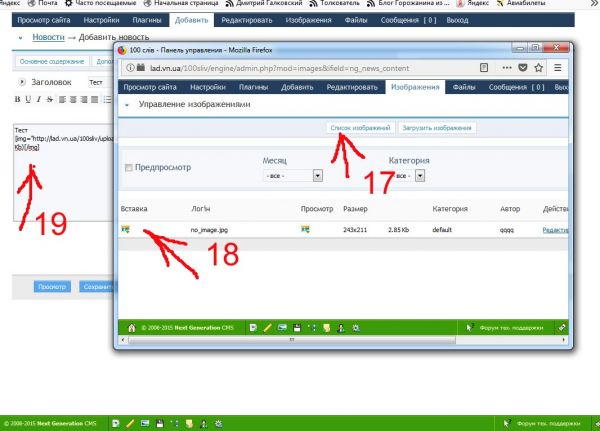Click the add-news document icon in popup footer
The width and height of the screenshot is (600, 431).
pos(253,328)
